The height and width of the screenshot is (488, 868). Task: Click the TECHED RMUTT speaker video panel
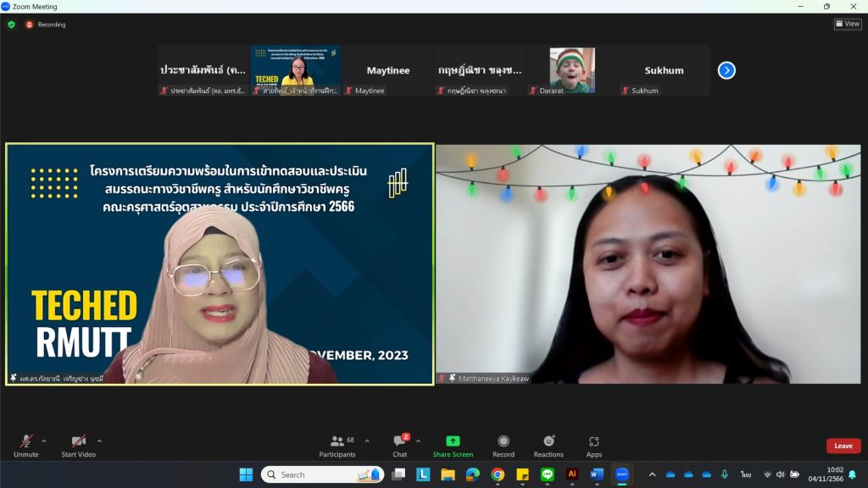pos(220,264)
